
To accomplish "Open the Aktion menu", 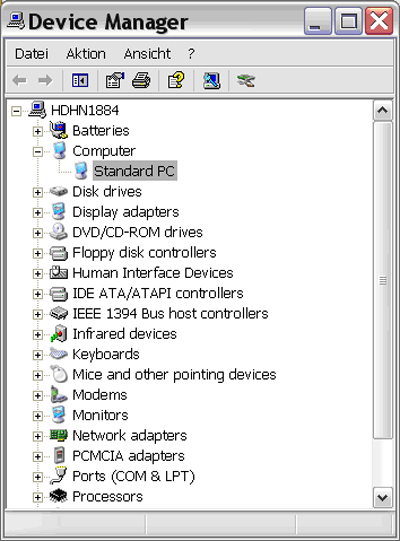I will pos(86,54).
